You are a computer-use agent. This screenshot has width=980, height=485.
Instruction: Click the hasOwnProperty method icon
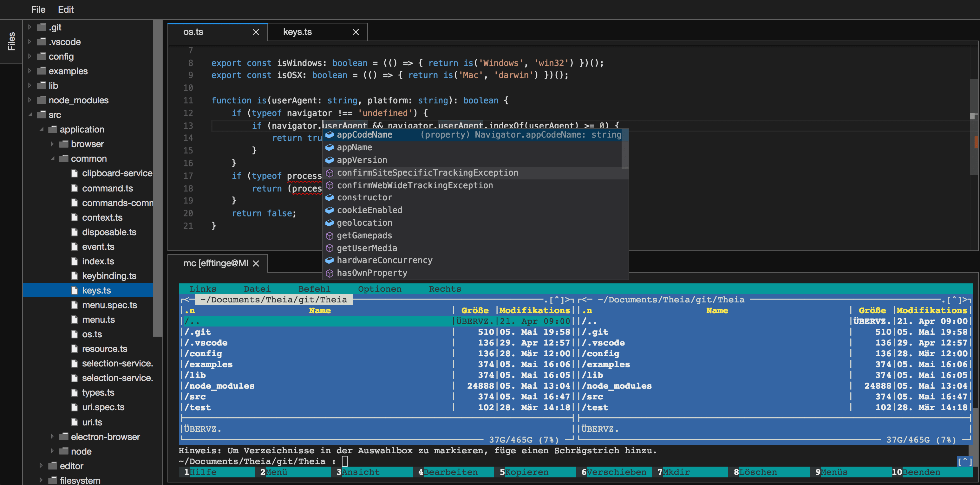point(330,273)
